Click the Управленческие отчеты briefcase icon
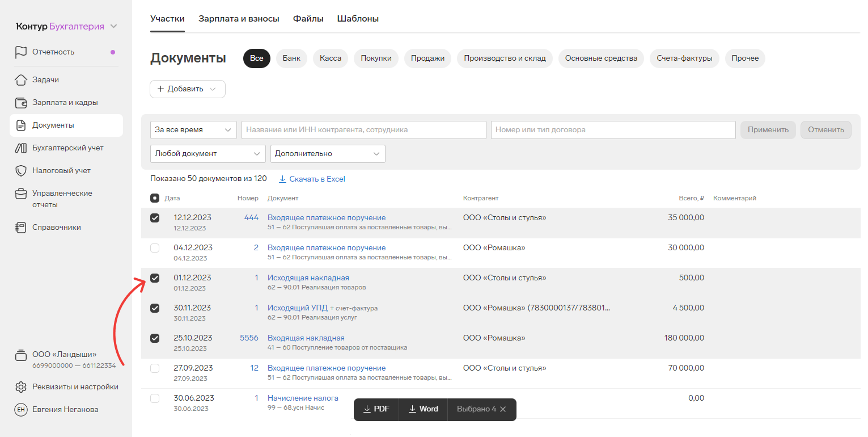 (x=21, y=194)
